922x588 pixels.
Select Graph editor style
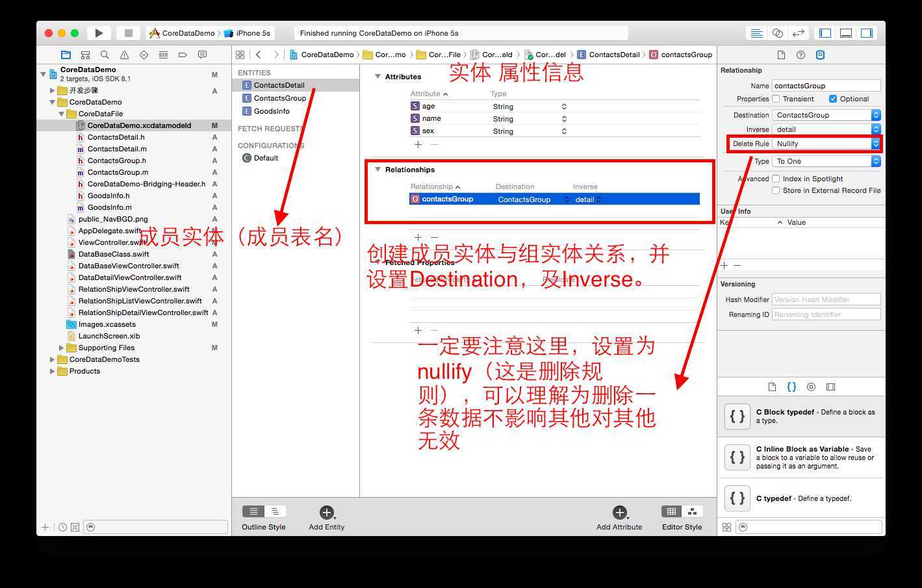(693, 511)
